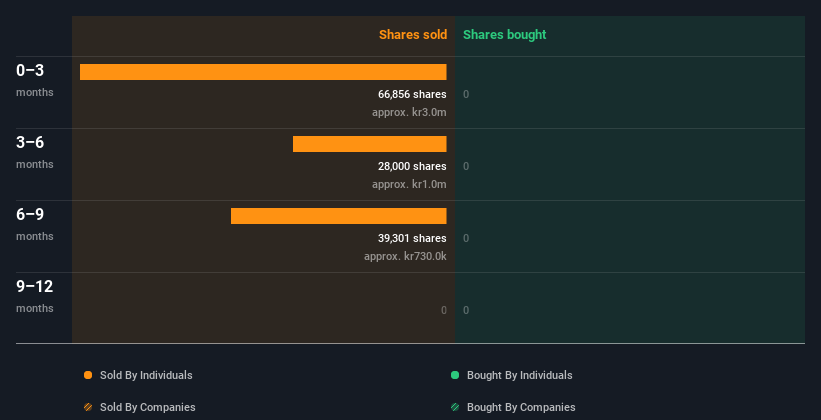
Task: Click the striped Sold By Companies legend icon
Action: click(x=88, y=407)
